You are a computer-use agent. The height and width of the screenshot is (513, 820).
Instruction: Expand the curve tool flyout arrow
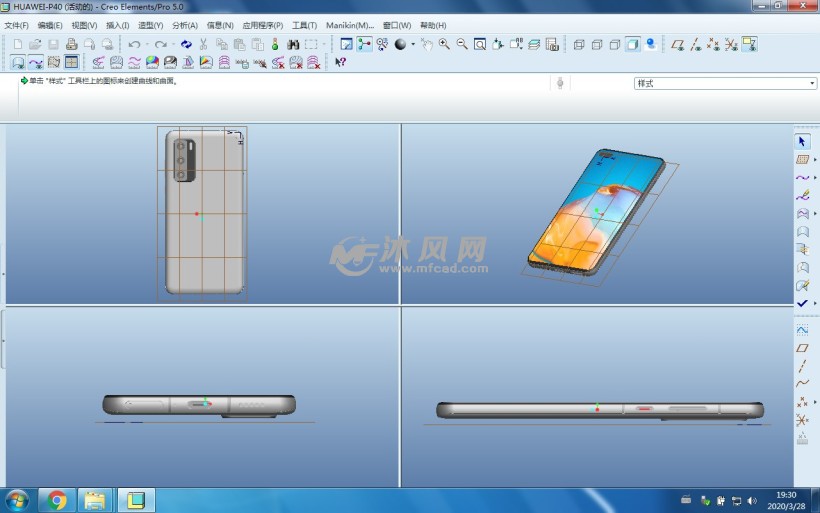pos(815,178)
